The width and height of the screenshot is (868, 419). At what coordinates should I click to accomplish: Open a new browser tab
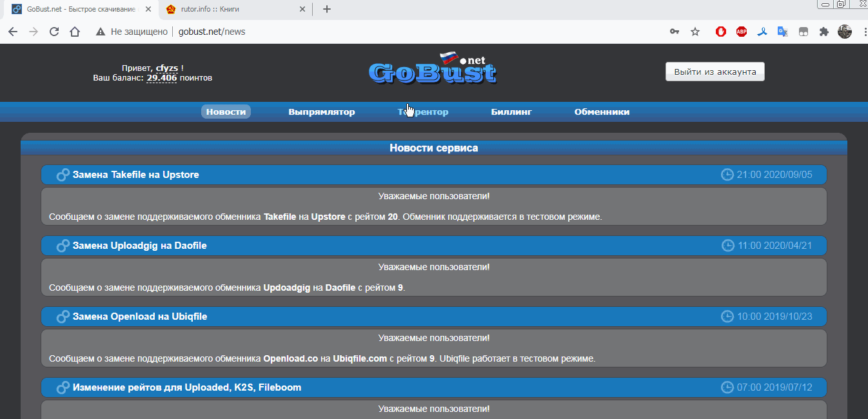click(x=327, y=9)
